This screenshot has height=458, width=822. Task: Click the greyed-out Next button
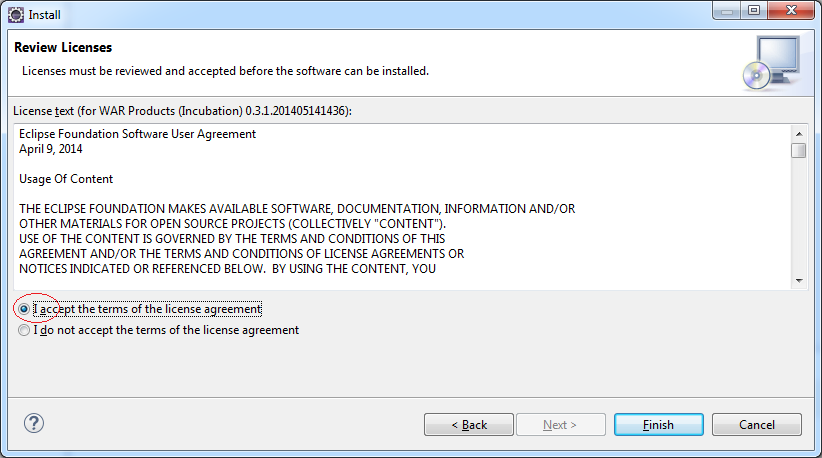click(x=560, y=424)
